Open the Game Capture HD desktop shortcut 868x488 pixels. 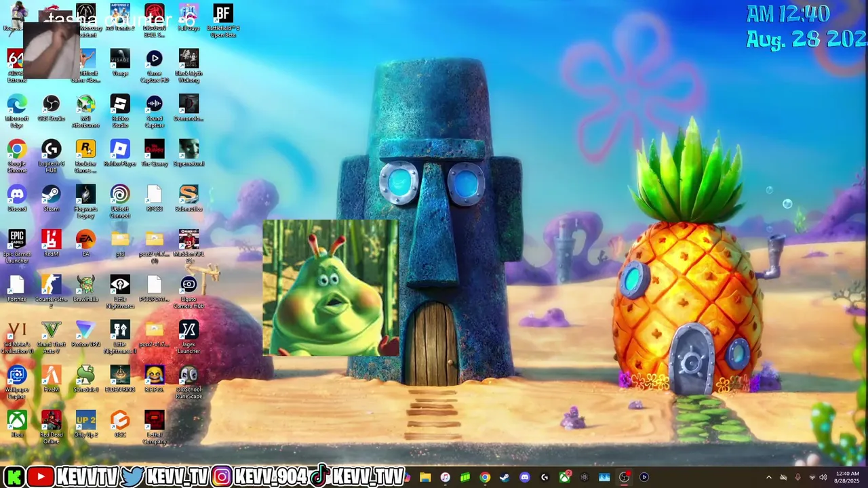pos(155,66)
